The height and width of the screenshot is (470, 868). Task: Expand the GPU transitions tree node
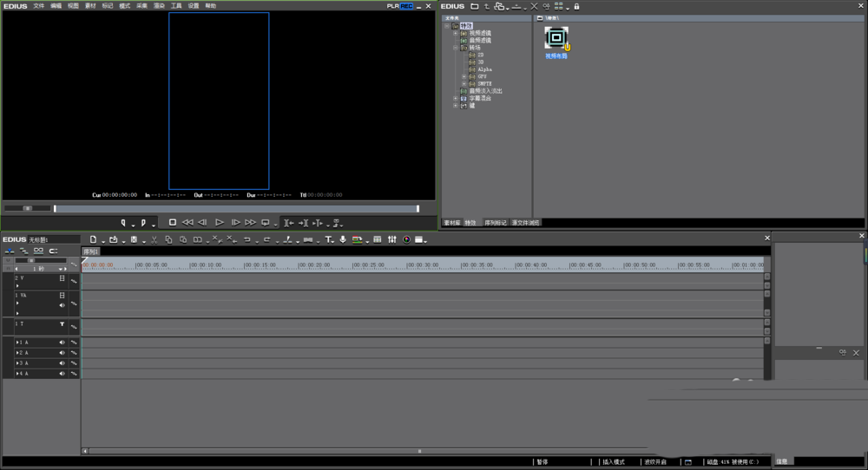click(464, 76)
